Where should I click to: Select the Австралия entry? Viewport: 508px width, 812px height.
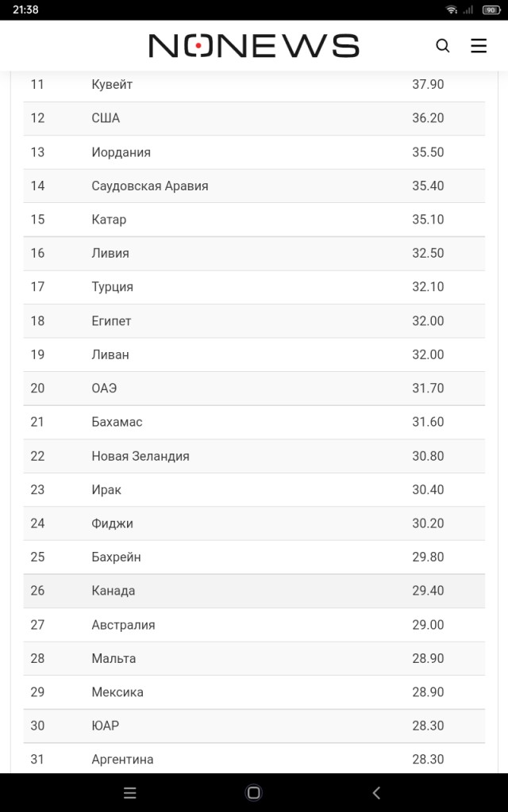[x=123, y=625]
